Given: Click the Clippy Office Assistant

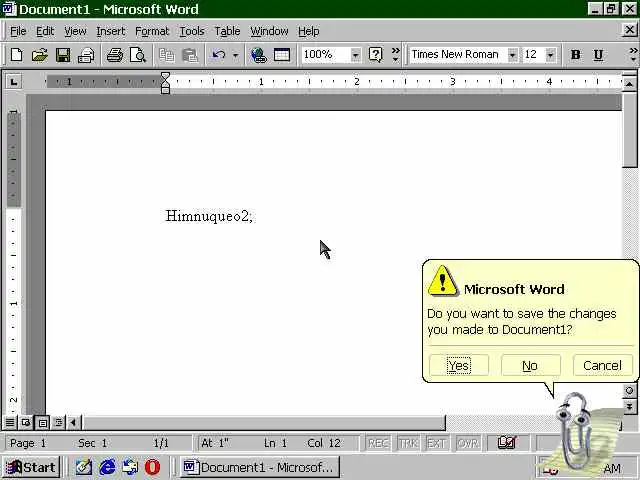Looking at the screenshot, I should click(578, 433).
